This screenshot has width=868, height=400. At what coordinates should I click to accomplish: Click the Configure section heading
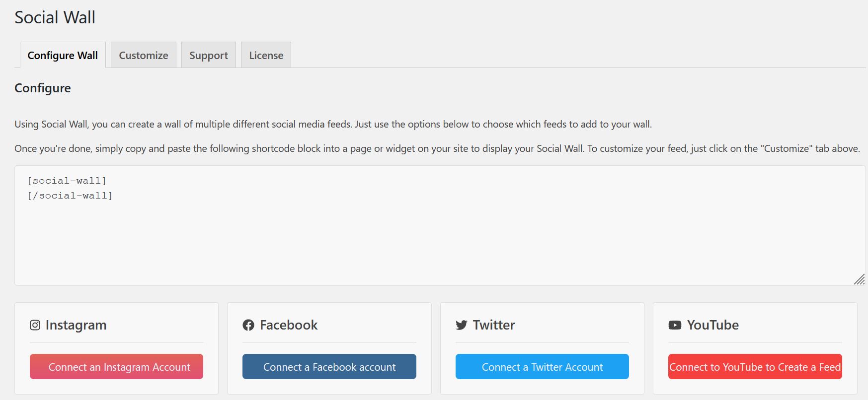(x=43, y=88)
